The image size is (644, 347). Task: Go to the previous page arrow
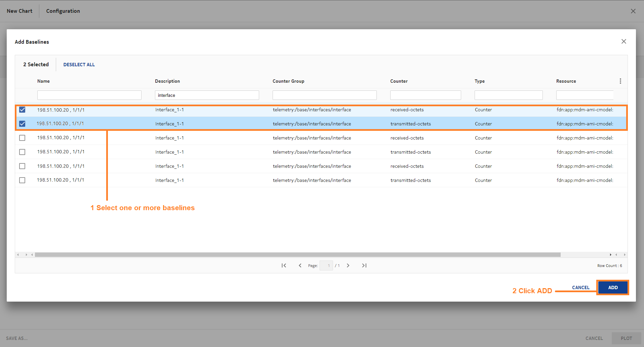click(x=300, y=266)
